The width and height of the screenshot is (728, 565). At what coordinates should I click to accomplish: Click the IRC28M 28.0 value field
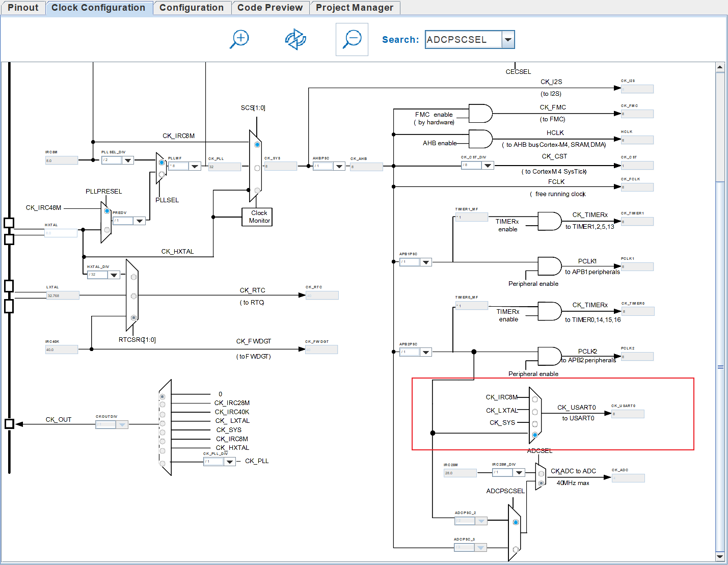460,473
